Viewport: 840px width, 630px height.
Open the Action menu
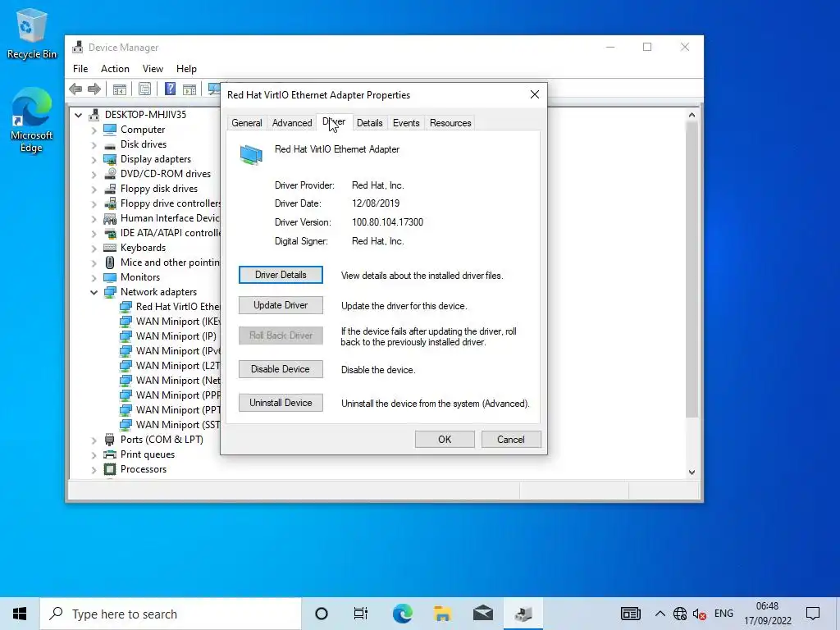(x=115, y=69)
